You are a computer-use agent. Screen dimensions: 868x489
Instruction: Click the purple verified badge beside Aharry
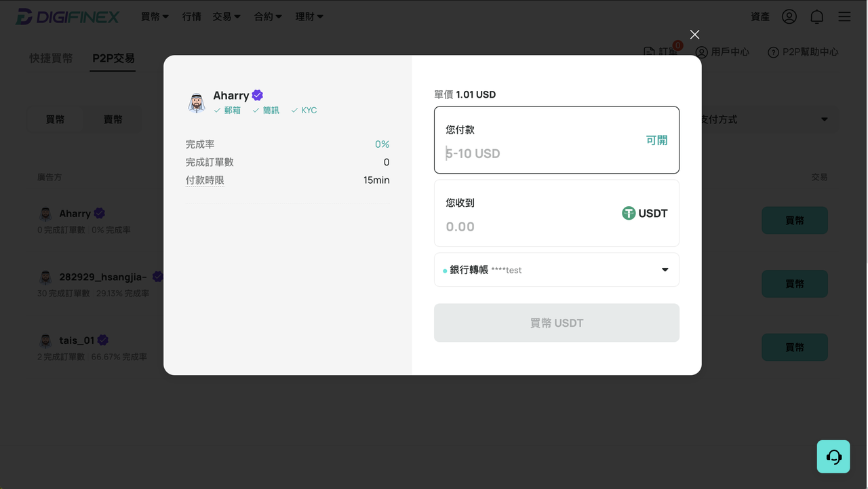click(x=258, y=96)
